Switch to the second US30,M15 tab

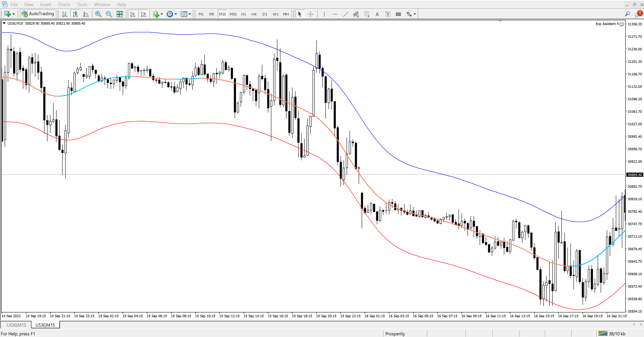(45, 325)
